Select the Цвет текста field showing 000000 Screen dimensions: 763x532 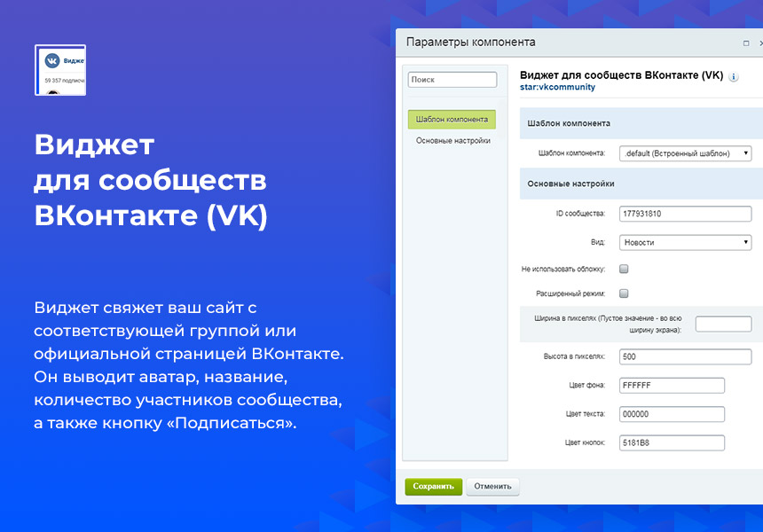(672, 413)
